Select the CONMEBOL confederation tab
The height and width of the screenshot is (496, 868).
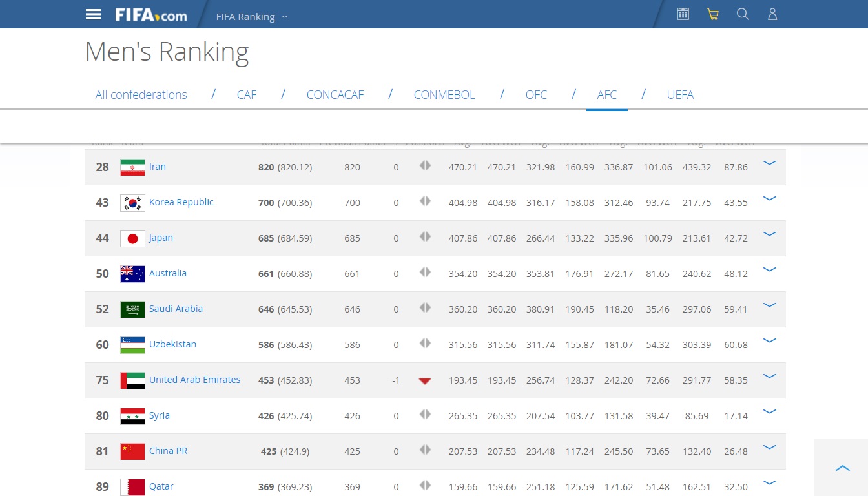(x=444, y=95)
